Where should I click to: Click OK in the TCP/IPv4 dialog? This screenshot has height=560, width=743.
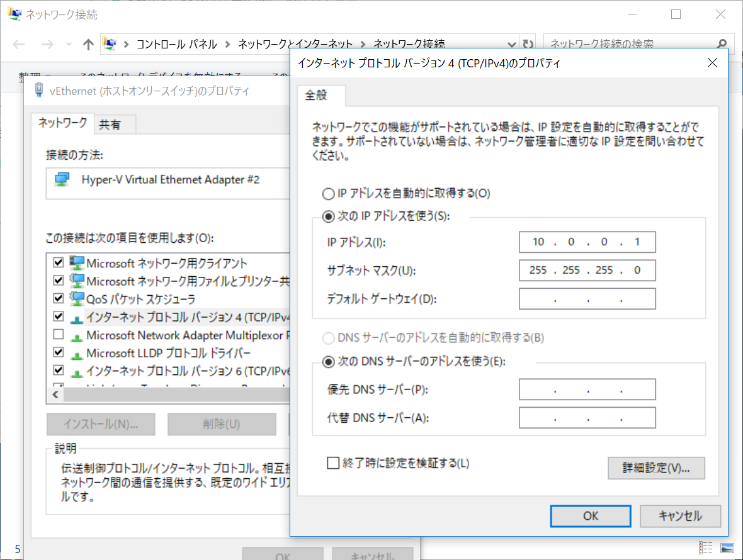tap(591, 516)
